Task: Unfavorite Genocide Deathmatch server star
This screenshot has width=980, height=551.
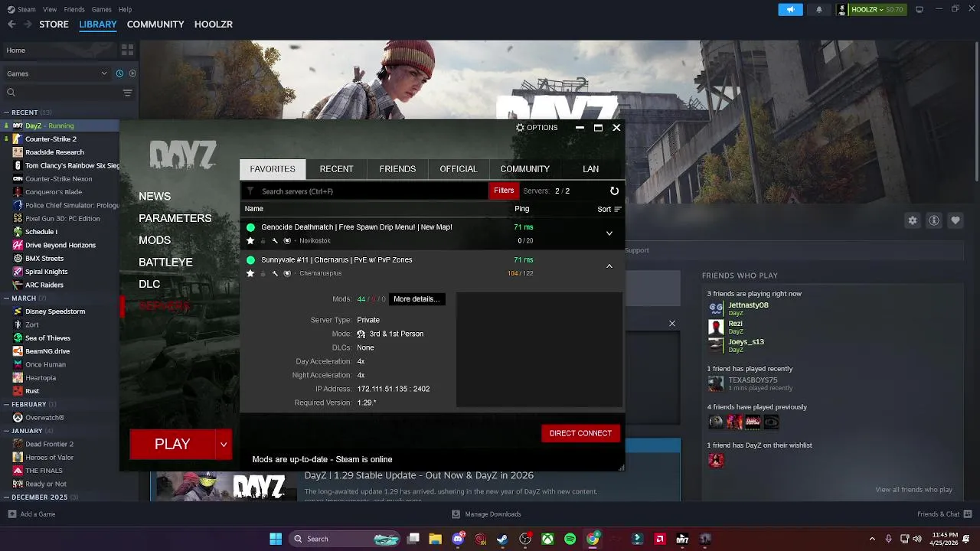Action: 250,240
